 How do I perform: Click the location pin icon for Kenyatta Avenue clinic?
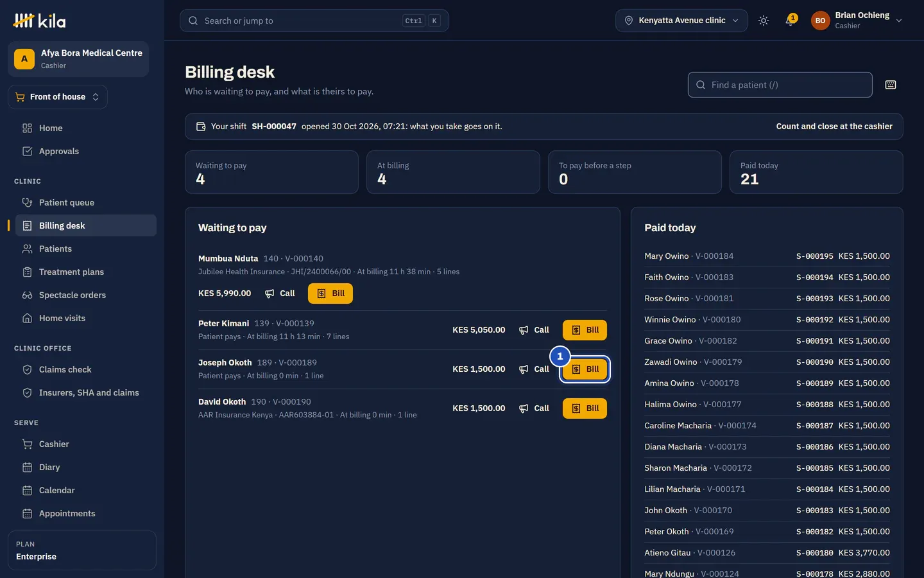(629, 21)
